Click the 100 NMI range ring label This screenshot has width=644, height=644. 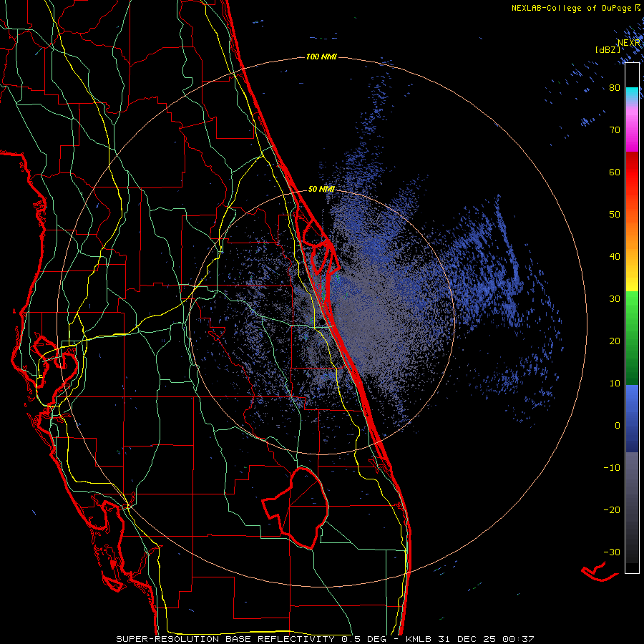click(x=321, y=57)
